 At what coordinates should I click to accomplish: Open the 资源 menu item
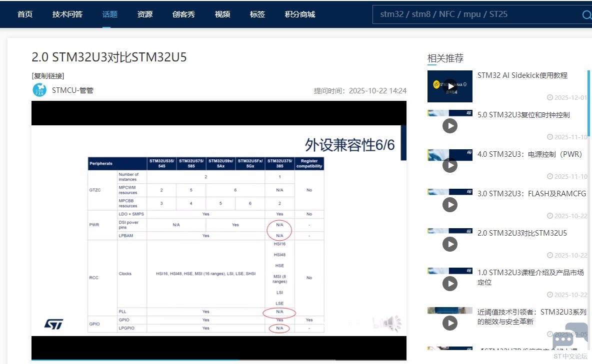click(145, 14)
